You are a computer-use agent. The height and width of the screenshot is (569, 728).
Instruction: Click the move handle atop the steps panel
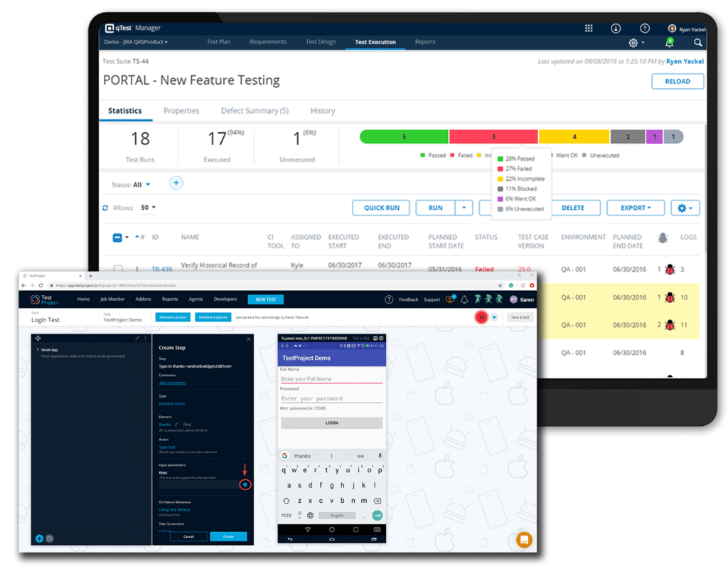[x=38, y=338]
